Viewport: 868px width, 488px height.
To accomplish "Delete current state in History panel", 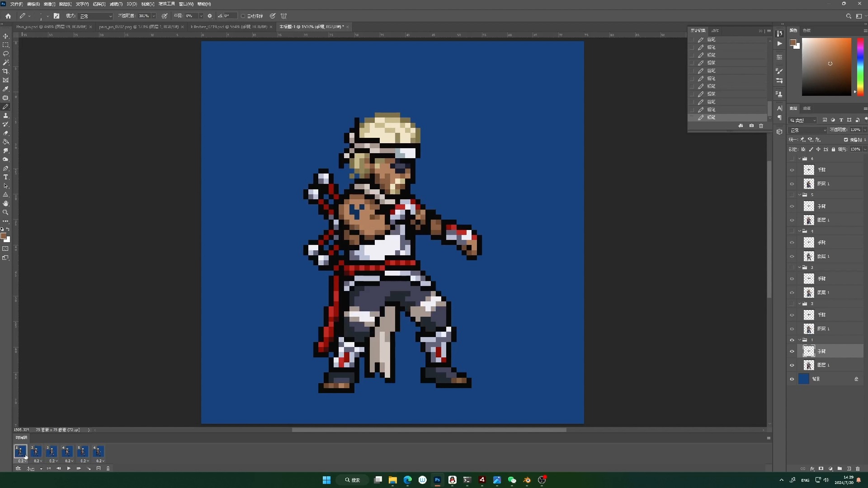I will click(761, 126).
